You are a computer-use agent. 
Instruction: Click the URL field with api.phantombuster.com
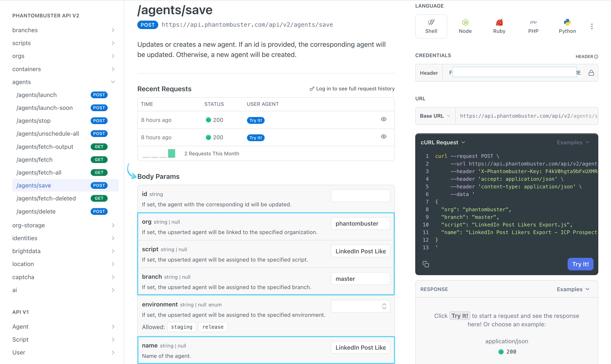click(526, 116)
